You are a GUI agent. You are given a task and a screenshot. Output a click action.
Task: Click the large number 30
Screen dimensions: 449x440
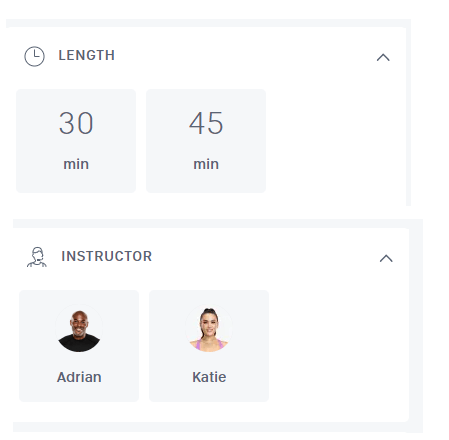pyautogui.click(x=76, y=123)
